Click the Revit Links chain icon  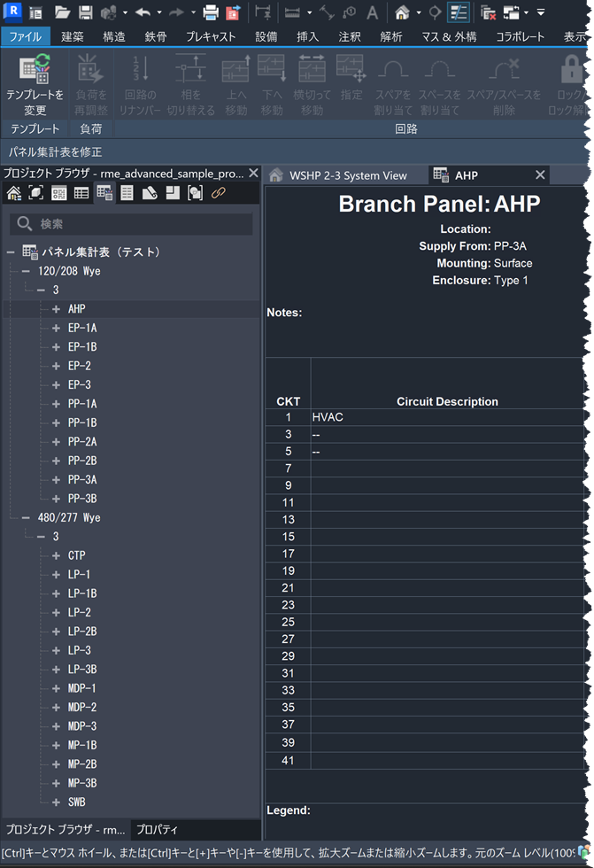pos(219,193)
